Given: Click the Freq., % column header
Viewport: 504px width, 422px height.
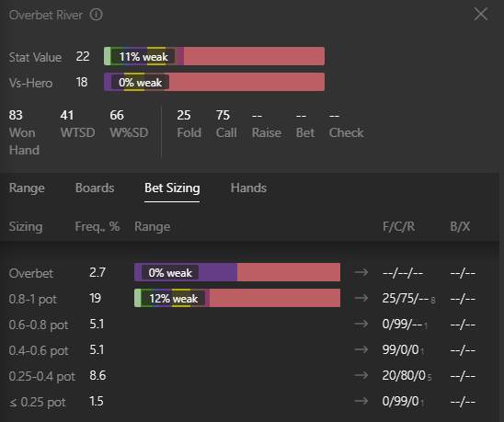Looking at the screenshot, I should 97,226.
